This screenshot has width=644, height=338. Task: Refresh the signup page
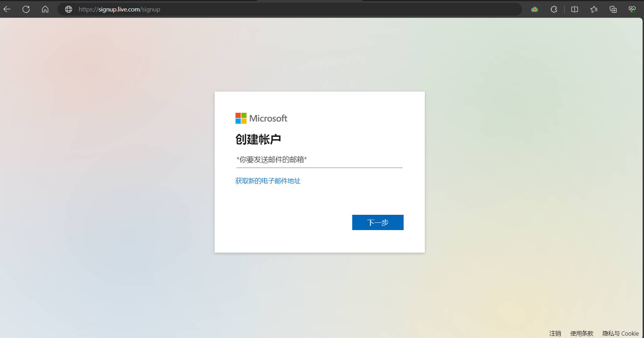click(x=26, y=9)
